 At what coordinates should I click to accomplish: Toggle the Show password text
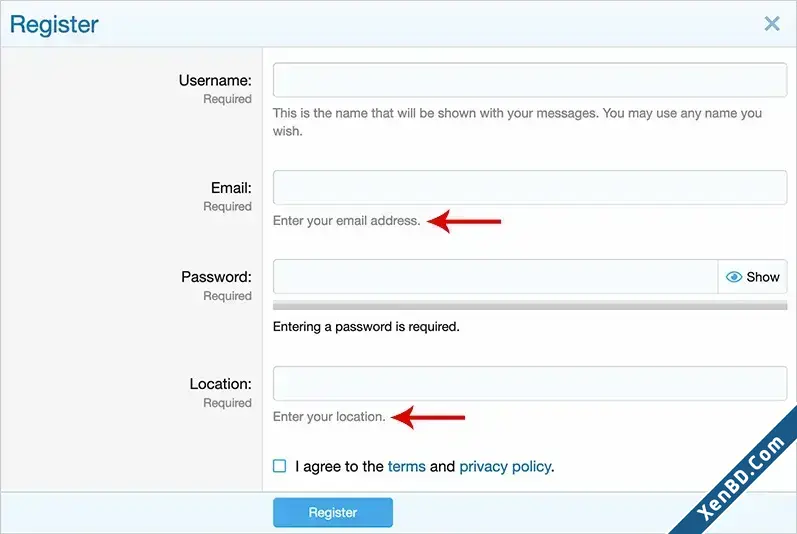[762, 277]
